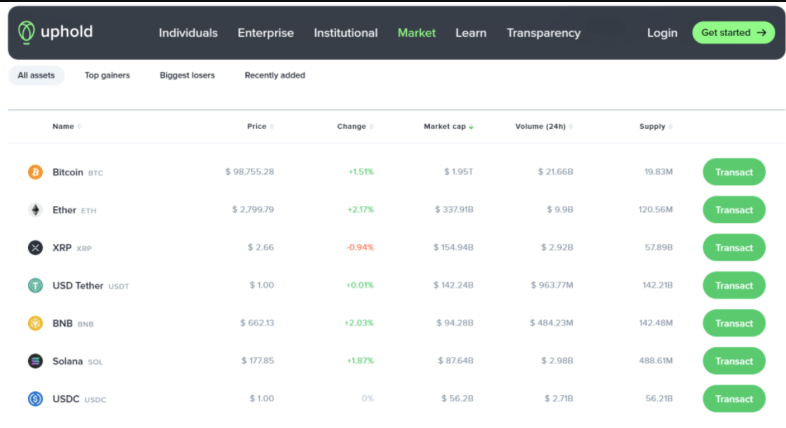786x428 pixels.
Task: Sort assets by Price column header
Action: point(258,127)
